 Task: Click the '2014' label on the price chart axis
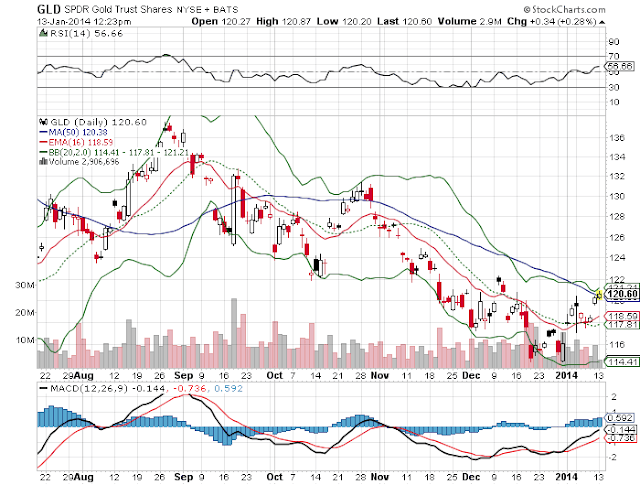567,375
